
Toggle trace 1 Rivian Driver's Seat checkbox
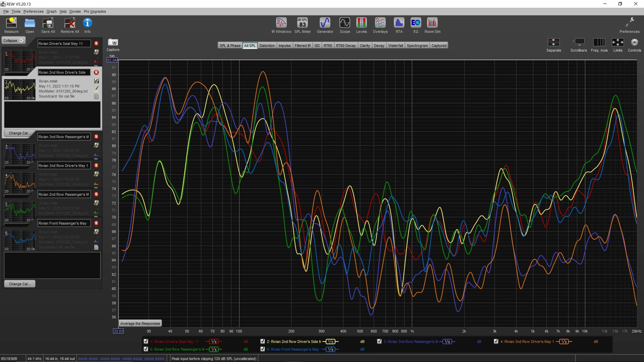tap(146, 341)
